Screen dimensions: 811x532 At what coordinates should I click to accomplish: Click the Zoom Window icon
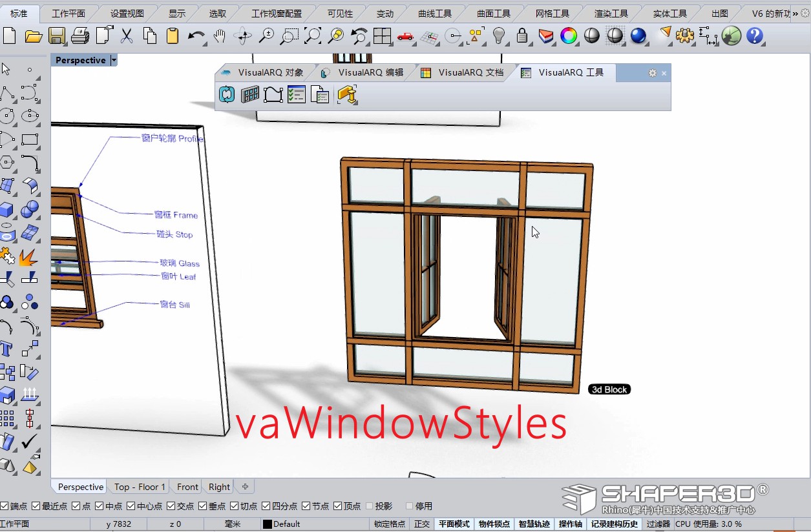(290, 36)
